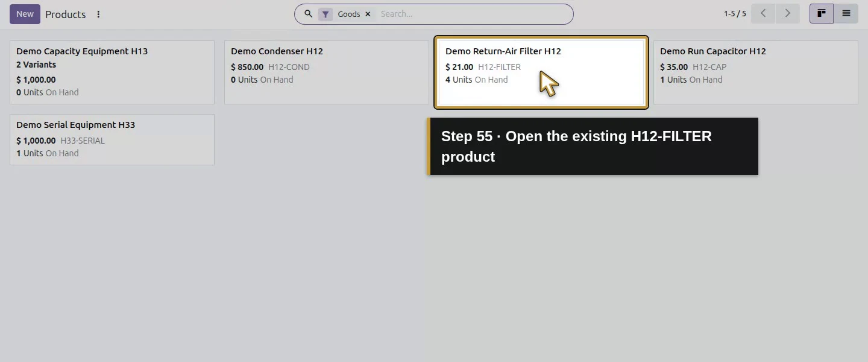This screenshot has width=868, height=362.
Task: Open Demo Return-Air Filter H12 card
Action: 541,72
